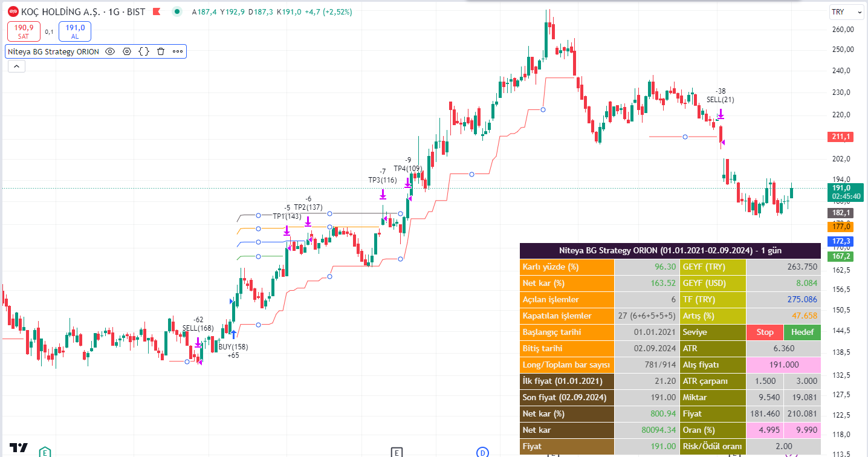868x457 pixels.
Task: Hide the Niteya BG Strategy ORION indicator
Action: (x=110, y=51)
